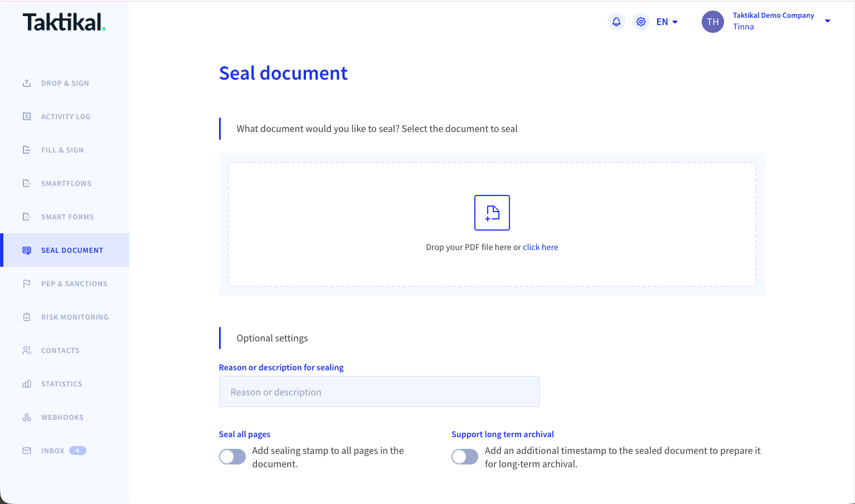Click 'Support long term archival' label

pyautogui.click(x=503, y=434)
